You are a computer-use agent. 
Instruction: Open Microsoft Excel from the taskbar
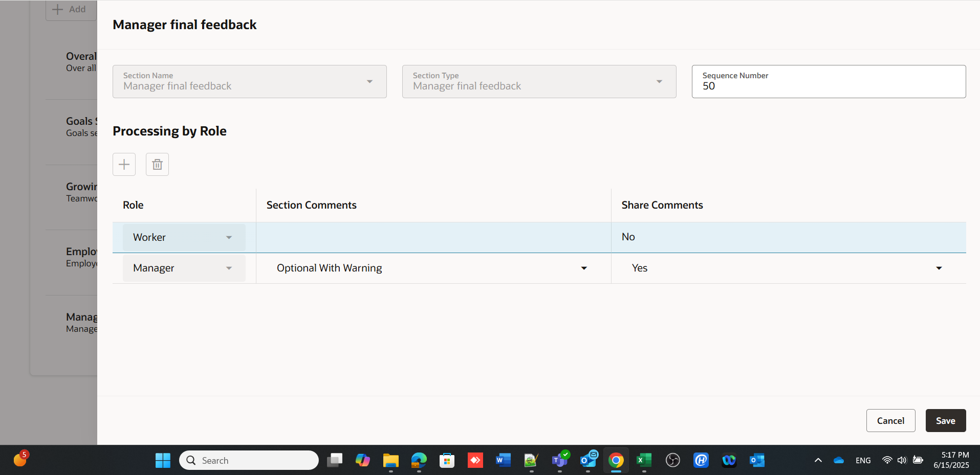point(644,460)
